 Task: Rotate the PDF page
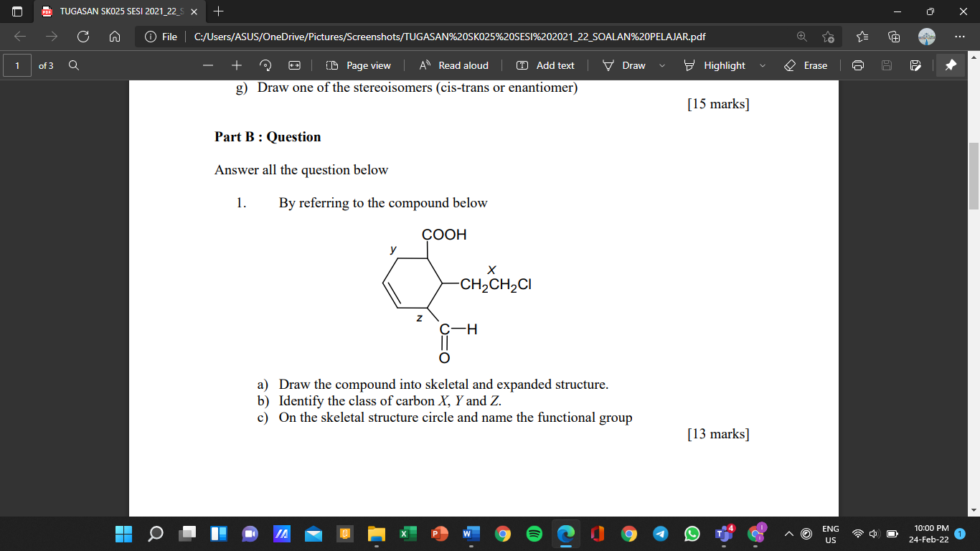click(x=265, y=65)
